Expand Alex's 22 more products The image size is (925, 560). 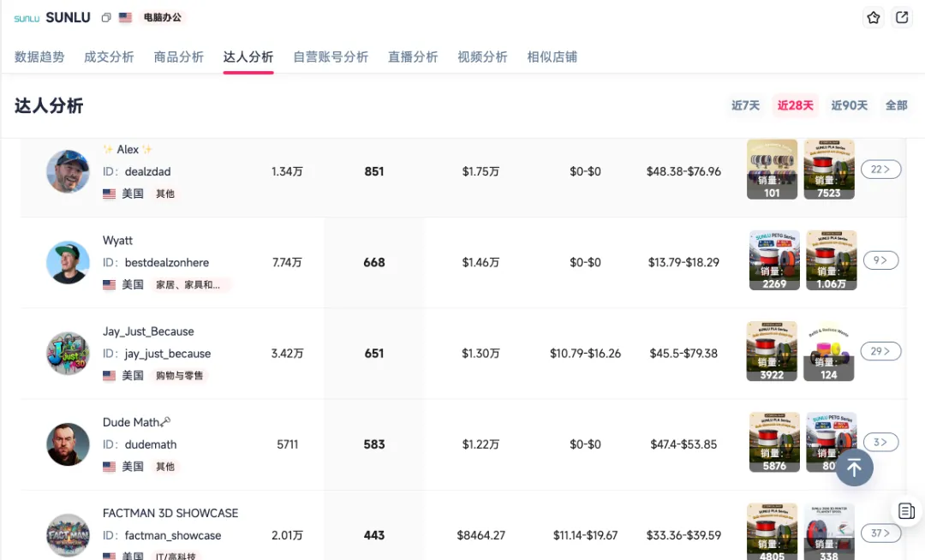pos(880,170)
